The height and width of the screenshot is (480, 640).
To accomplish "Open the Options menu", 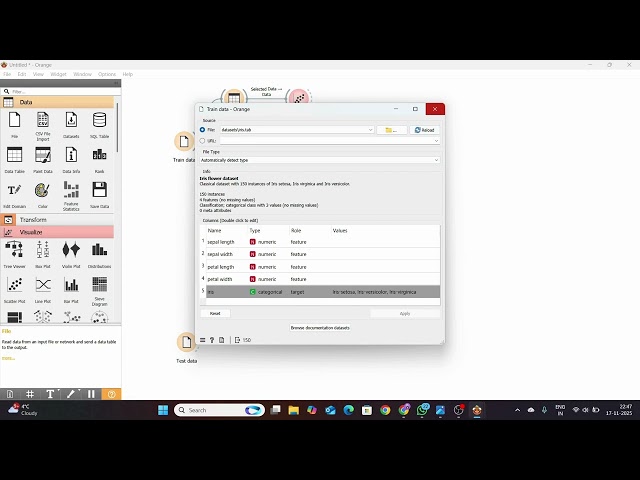I will pyautogui.click(x=107, y=74).
